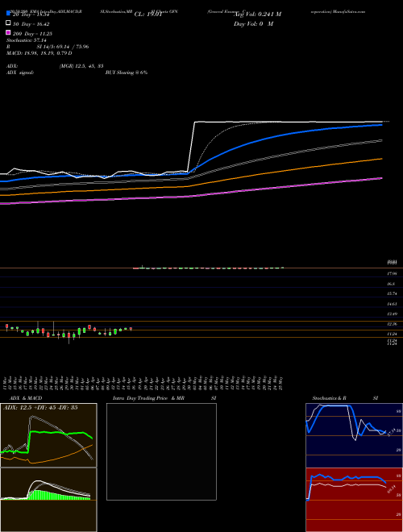
Task: Click the blue 20 Day legend swatch
Action: (x=9, y=13)
